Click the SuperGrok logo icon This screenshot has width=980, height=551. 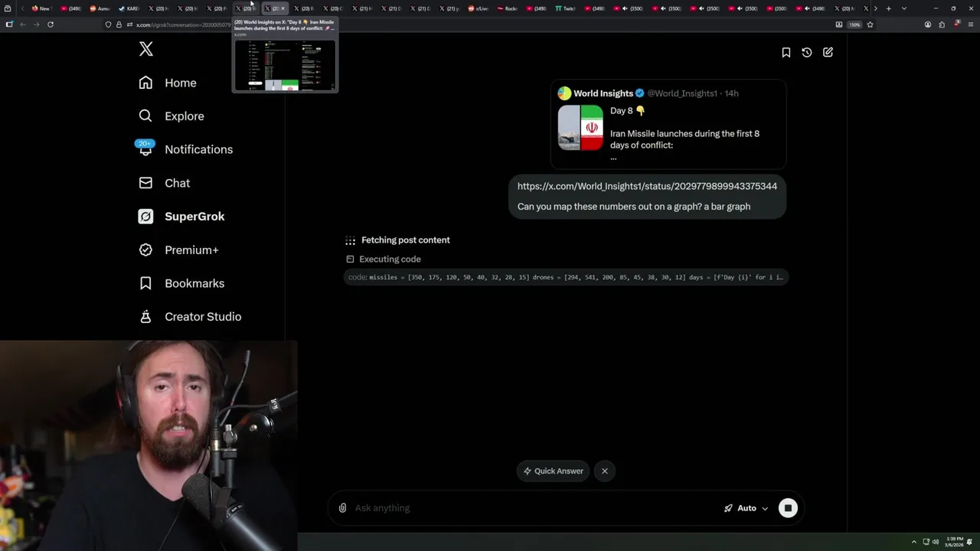tap(145, 217)
